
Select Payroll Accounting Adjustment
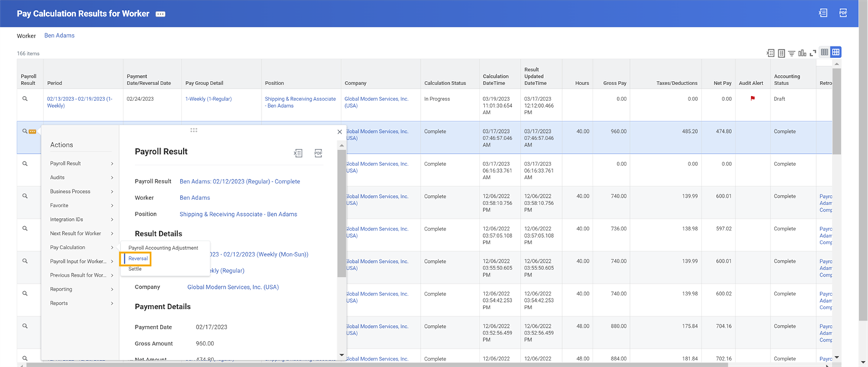tap(163, 248)
